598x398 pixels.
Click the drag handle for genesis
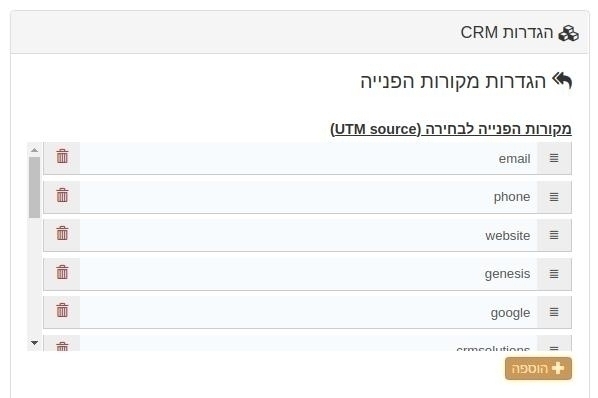554,274
